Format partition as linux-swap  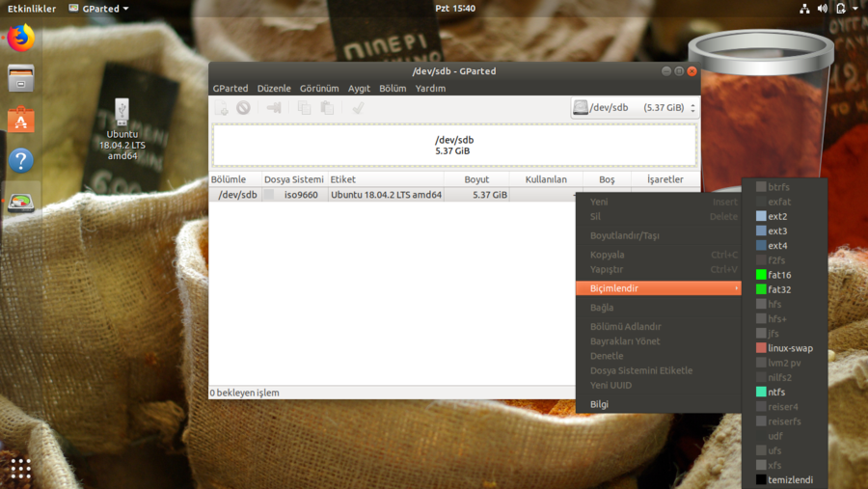tap(784, 348)
